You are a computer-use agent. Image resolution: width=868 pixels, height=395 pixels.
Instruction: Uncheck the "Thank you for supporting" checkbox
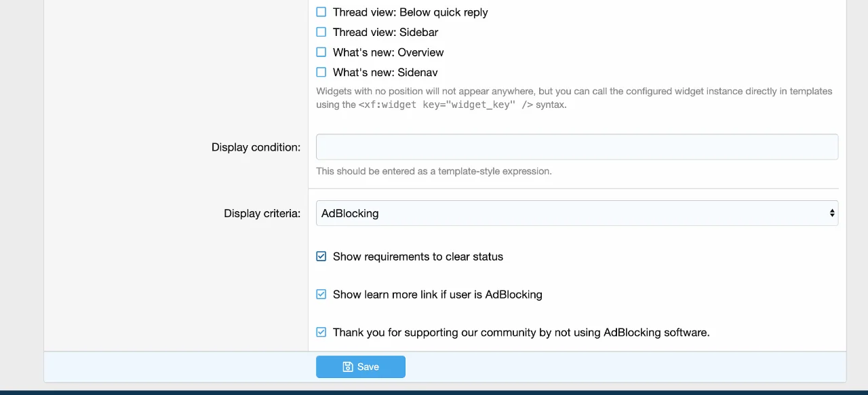pyautogui.click(x=321, y=333)
